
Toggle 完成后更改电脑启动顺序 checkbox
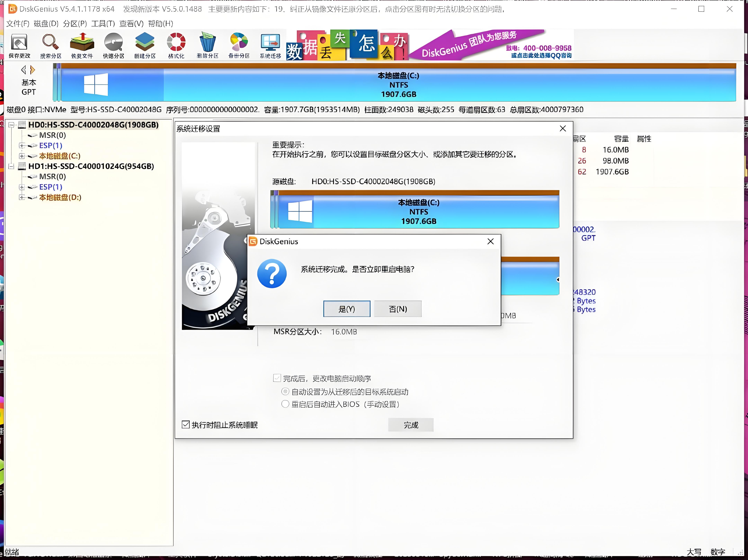(277, 378)
